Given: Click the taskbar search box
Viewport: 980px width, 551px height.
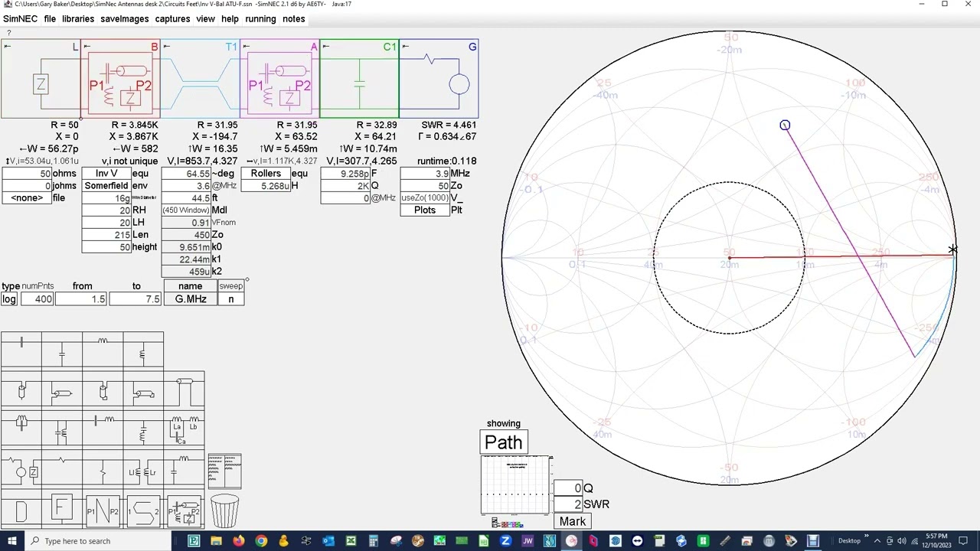Looking at the screenshot, I should tap(100, 541).
